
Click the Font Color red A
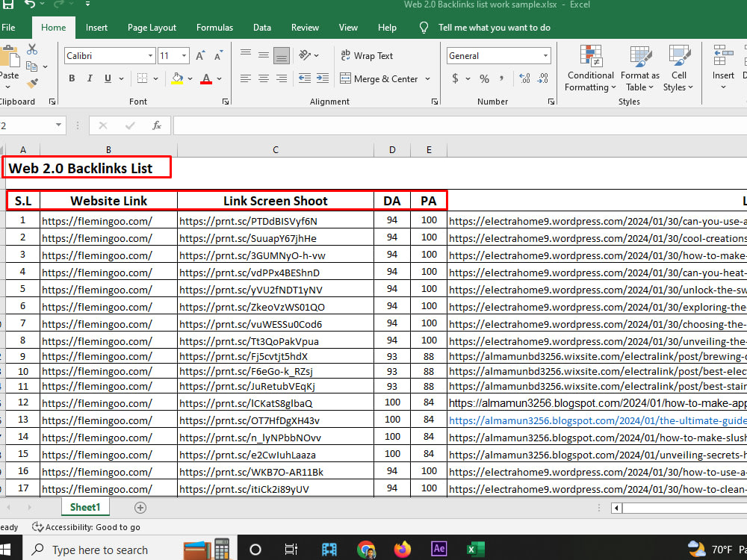pos(206,78)
